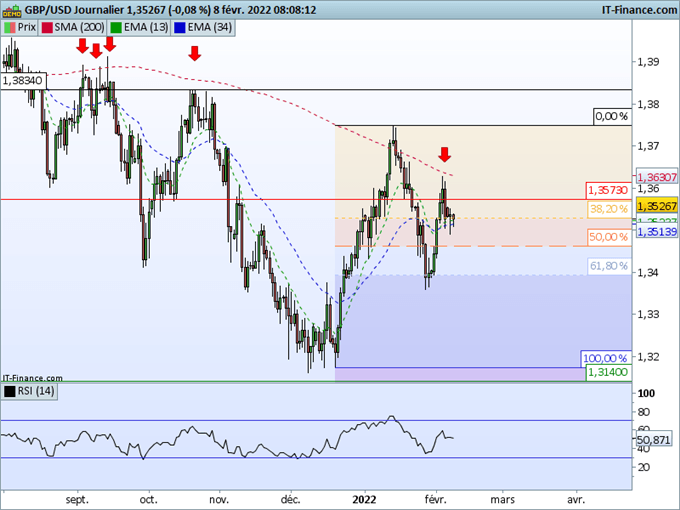Image resolution: width=680 pixels, height=510 pixels.
Task: Click the avr. time axis label
Action: [576, 500]
